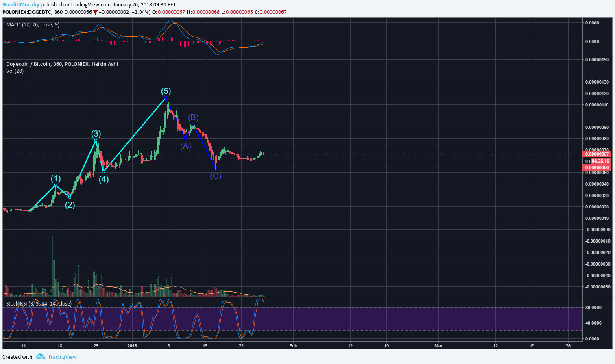This screenshot has height=364, width=615.
Task: Click the 0.00000066 price tag
Action: [x=597, y=167]
